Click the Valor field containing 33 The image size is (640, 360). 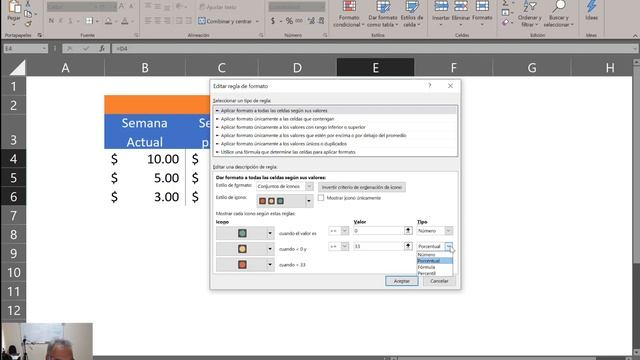378,246
